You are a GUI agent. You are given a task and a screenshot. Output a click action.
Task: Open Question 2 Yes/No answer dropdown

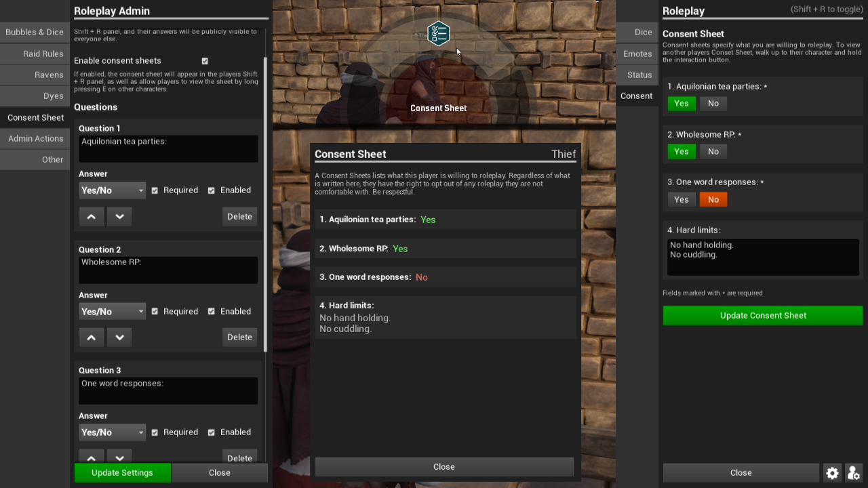[x=113, y=312]
